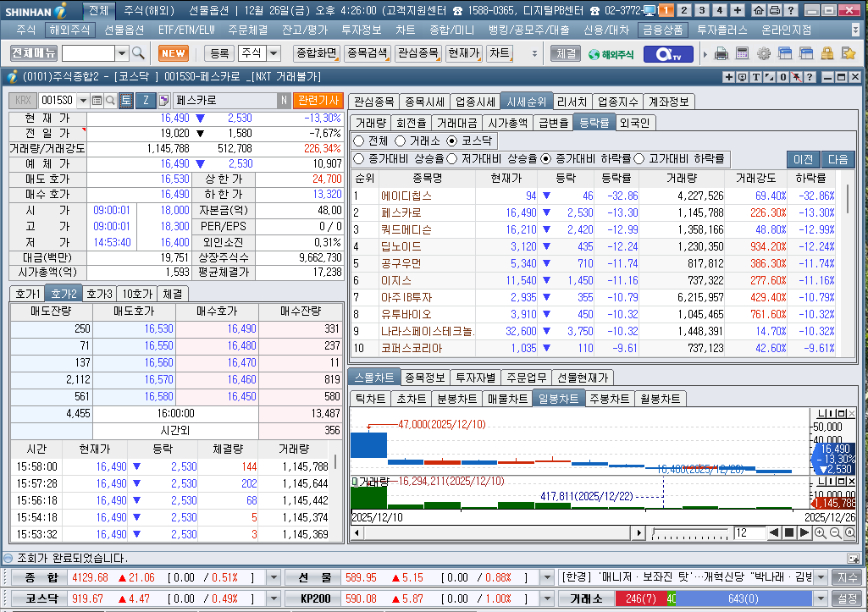Zoom out on the chart with magnifier minus
This screenshot has width=868, height=612.
(835, 533)
